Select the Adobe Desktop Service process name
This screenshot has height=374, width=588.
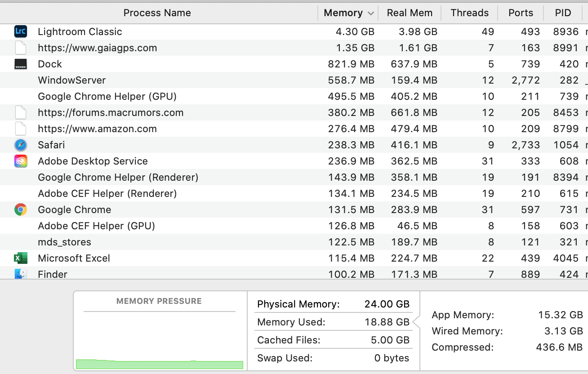(93, 161)
